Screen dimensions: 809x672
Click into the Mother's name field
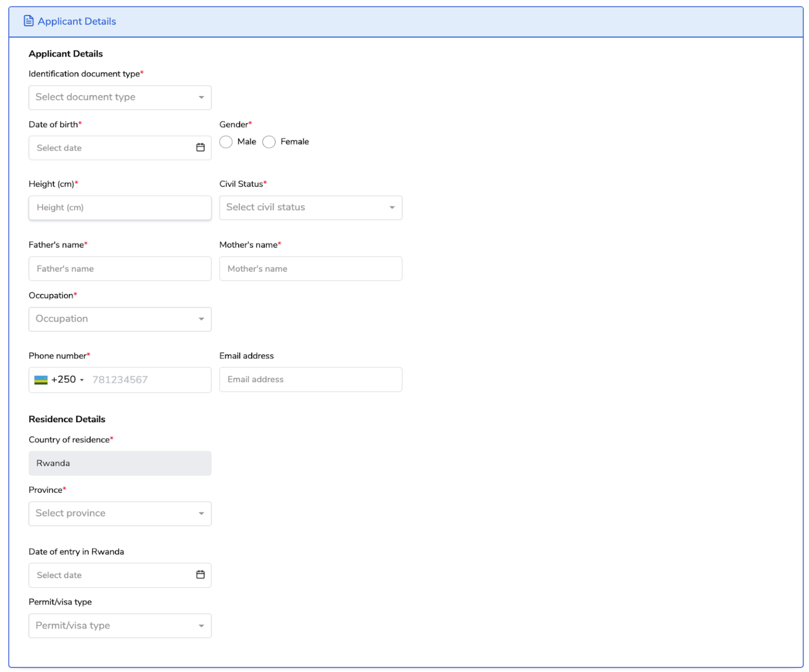(310, 269)
